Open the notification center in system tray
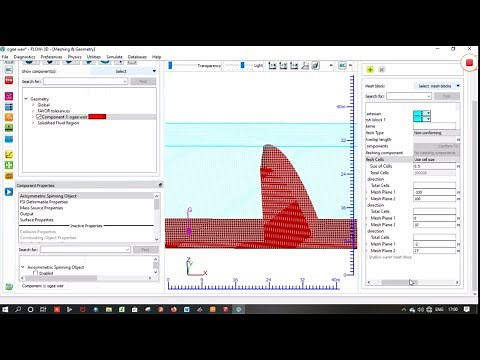Viewport: 480px width, 360px height. (467, 309)
